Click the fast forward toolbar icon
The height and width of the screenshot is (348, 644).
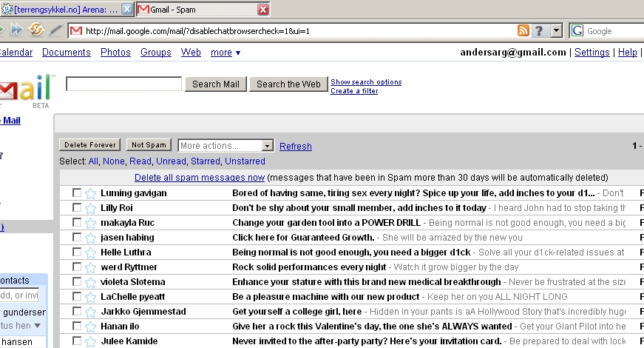tap(16, 30)
